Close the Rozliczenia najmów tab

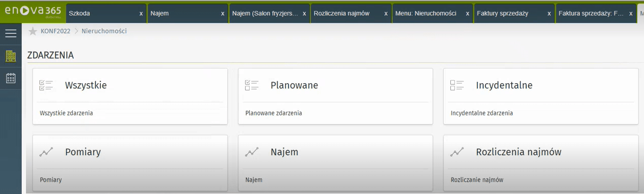point(386,14)
